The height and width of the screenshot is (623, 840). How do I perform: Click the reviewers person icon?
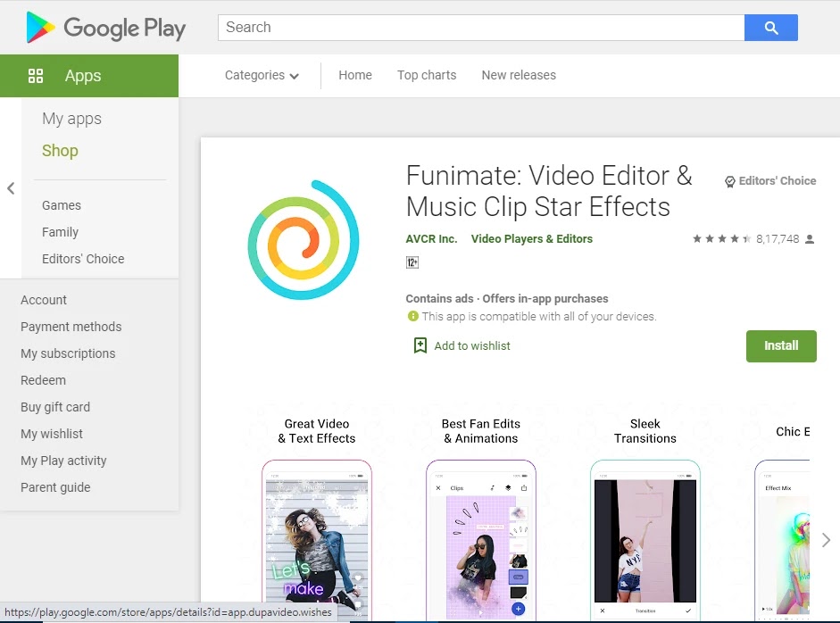tap(810, 239)
